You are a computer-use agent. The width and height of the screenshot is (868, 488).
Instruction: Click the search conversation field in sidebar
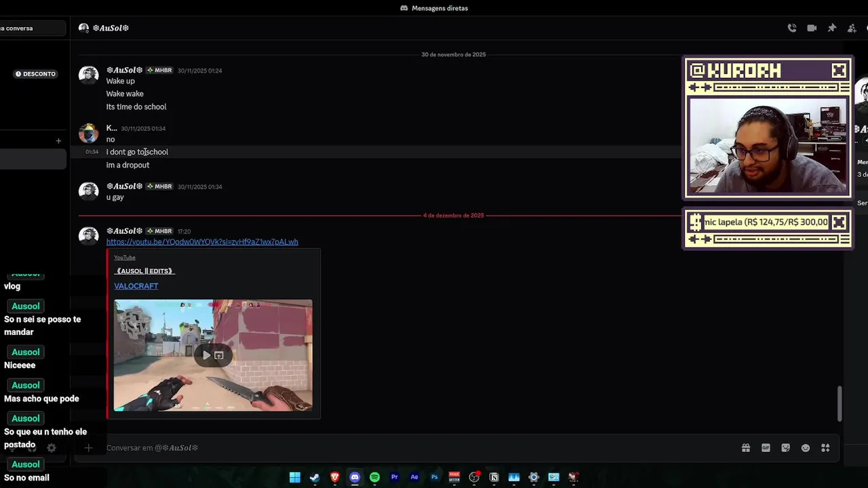click(33, 28)
